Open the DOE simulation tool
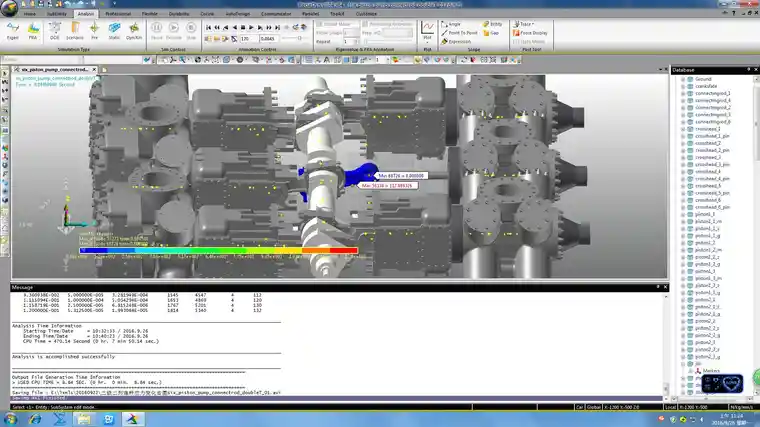This screenshot has height=427, width=760. pyautogui.click(x=54, y=31)
